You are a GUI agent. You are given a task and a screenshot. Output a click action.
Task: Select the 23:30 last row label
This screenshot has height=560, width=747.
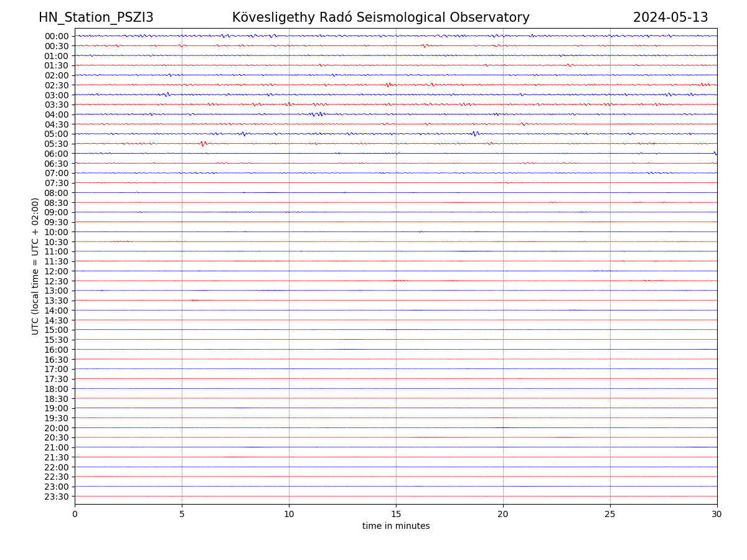pyautogui.click(x=57, y=497)
